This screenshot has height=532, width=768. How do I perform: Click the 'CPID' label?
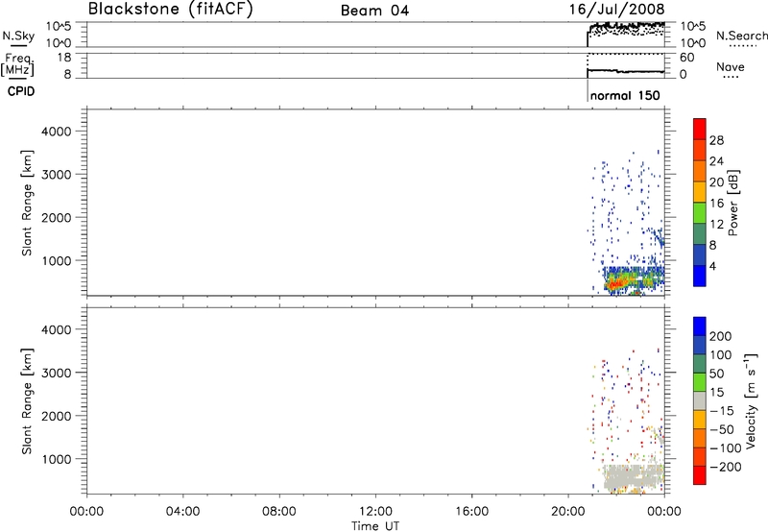tap(21, 91)
